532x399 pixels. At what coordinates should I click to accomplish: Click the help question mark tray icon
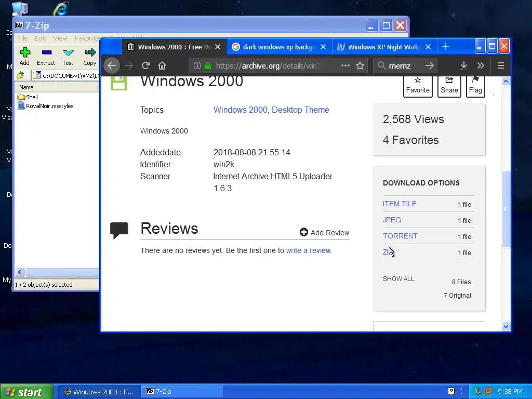[x=451, y=392]
